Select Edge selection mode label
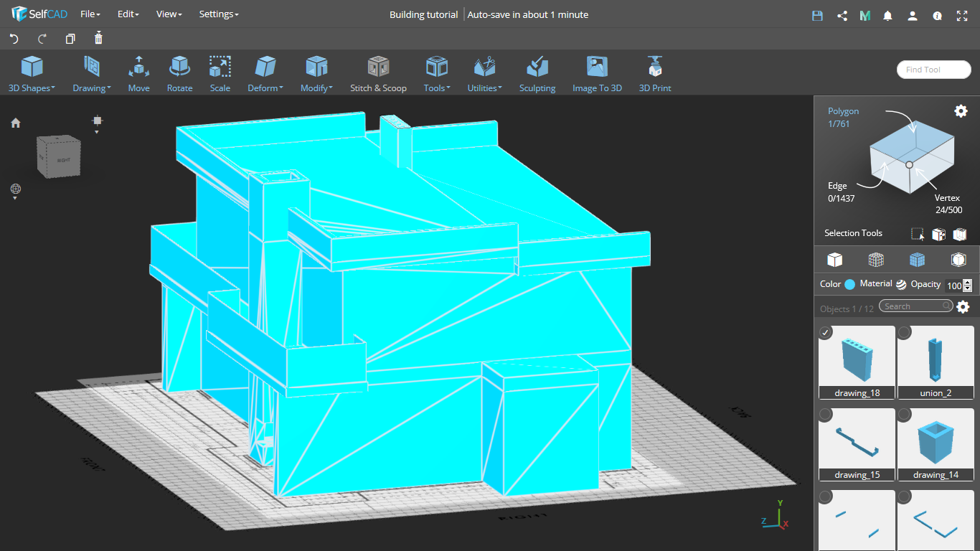The height and width of the screenshot is (551, 980). click(837, 186)
